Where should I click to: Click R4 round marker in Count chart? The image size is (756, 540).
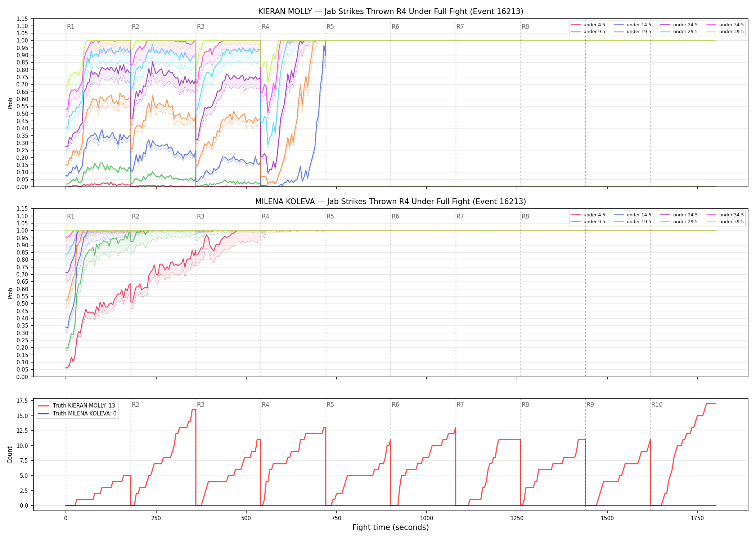point(265,405)
